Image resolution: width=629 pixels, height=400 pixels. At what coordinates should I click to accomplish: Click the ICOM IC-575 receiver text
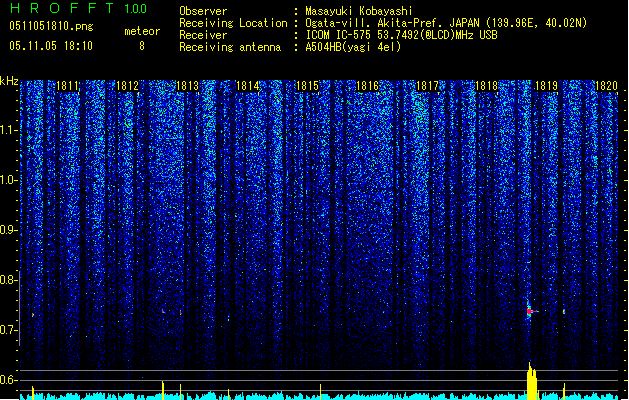pos(401,35)
